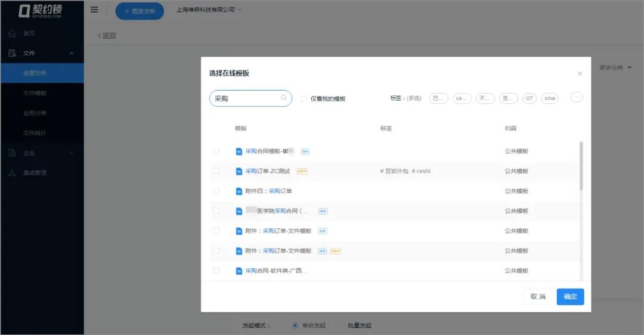Screen dimensions: 644x335
Task: Click Word icon of 医学院采购合同 row
Action: click(x=239, y=211)
